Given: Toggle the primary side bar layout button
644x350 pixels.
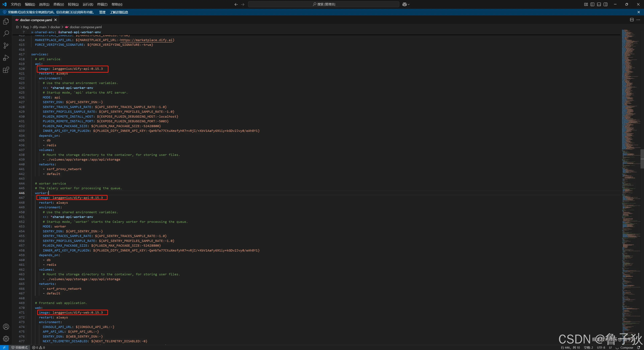Looking at the screenshot, I should click(x=592, y=4).
